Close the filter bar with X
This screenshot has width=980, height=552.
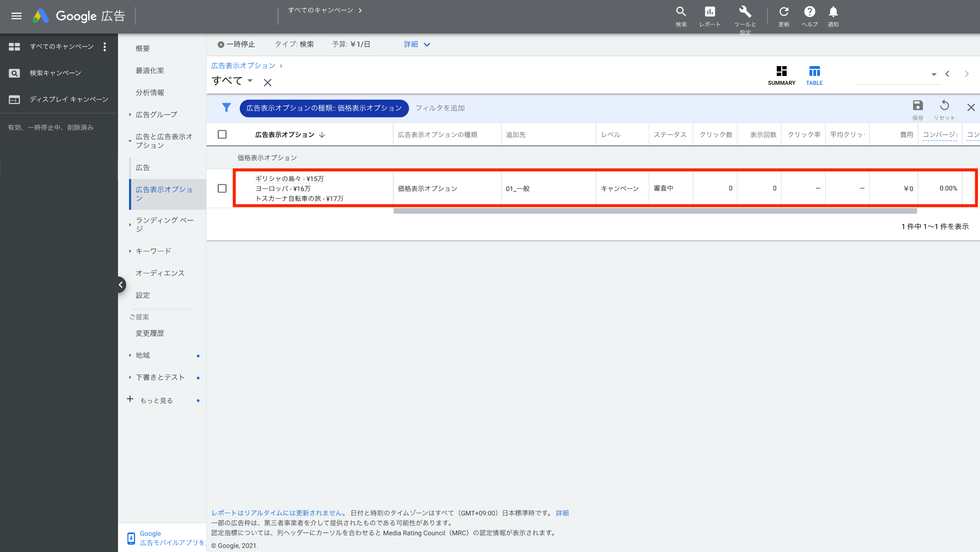coord(971,107)
